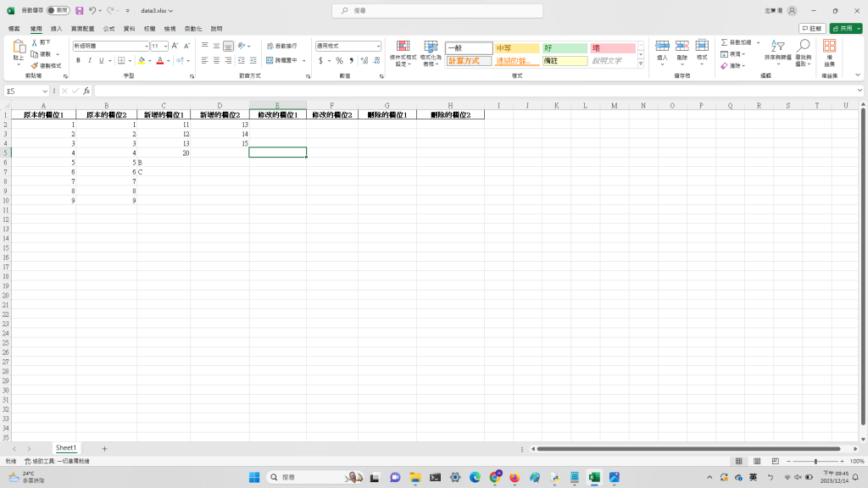The height and width of the screenshot is (488, 868).
Task: Open the Insert tab
Action: (x=57, y=28)
